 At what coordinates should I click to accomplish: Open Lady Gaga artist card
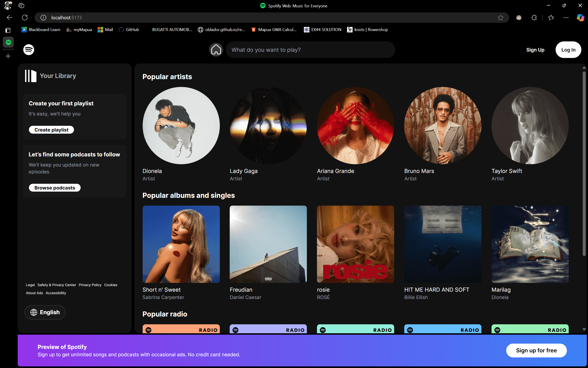[268, 134]
